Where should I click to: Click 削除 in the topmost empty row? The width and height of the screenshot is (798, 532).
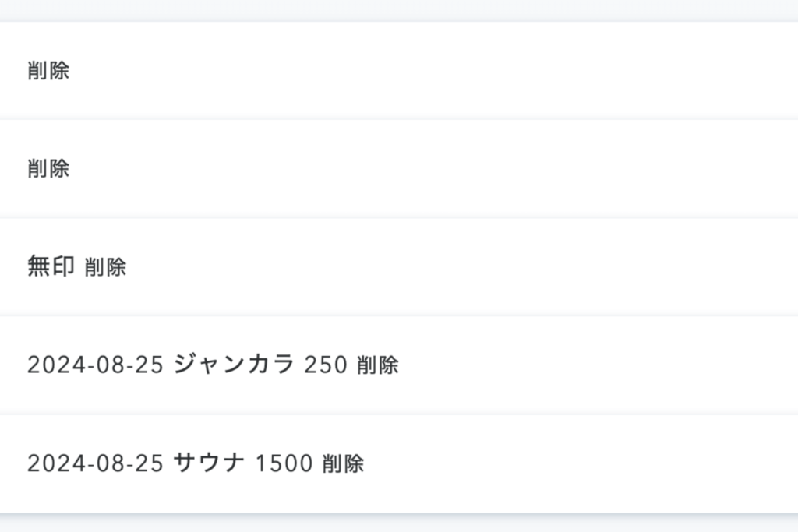click(48, 71)
